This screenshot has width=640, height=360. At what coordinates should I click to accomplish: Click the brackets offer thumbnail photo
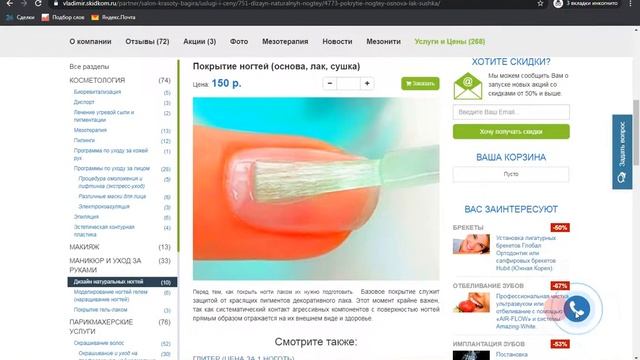click(x=471, y=244)
